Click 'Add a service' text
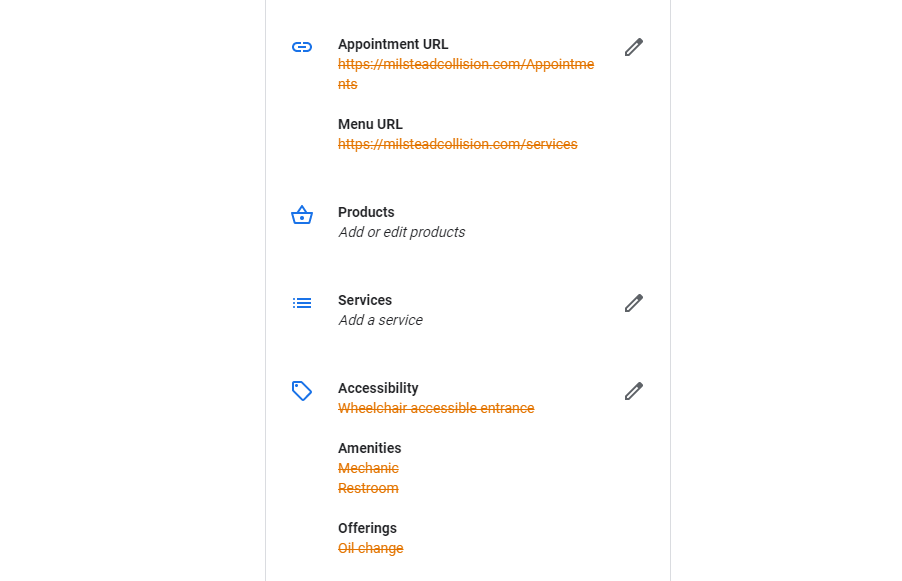 (380, 320)
